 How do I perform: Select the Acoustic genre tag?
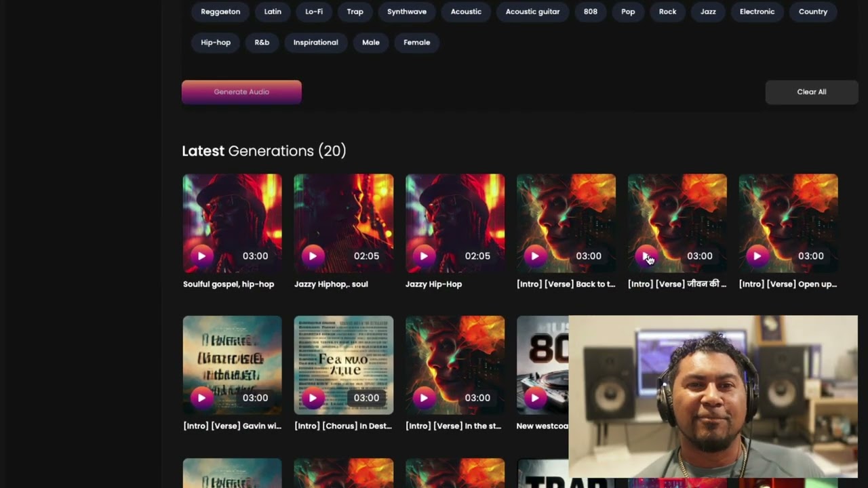tap(466, 12)
